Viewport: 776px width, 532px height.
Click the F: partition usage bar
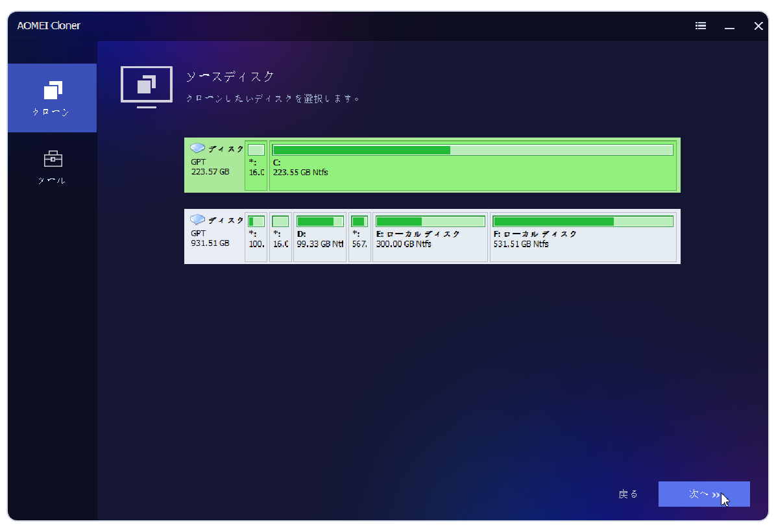[583, 222]
